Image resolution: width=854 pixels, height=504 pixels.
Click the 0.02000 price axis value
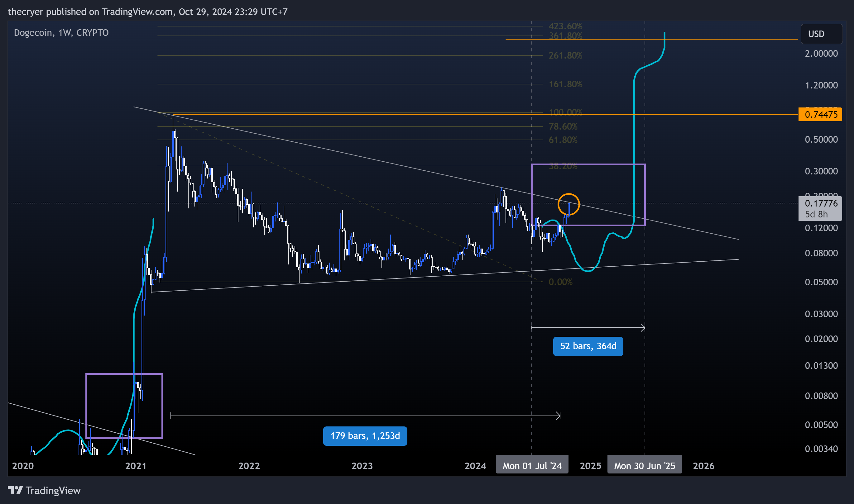click(821, 339)
